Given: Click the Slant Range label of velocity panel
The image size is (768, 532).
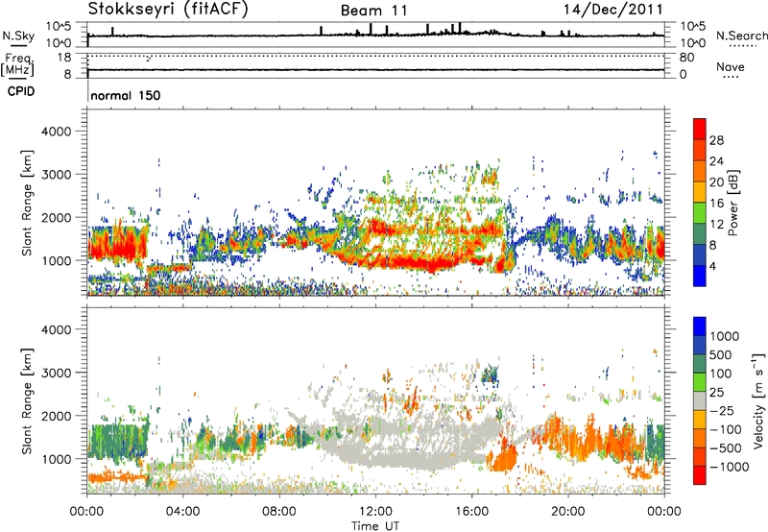Looking at the screenshot, I should pyautogui.click(x=27, y=400).
